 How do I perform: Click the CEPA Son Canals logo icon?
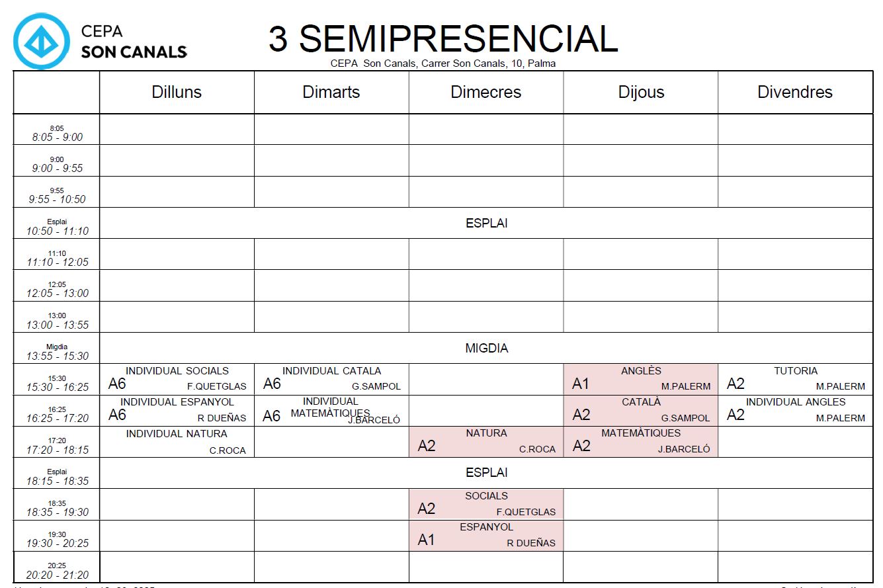pyautogui.click(x=41, y=41)
